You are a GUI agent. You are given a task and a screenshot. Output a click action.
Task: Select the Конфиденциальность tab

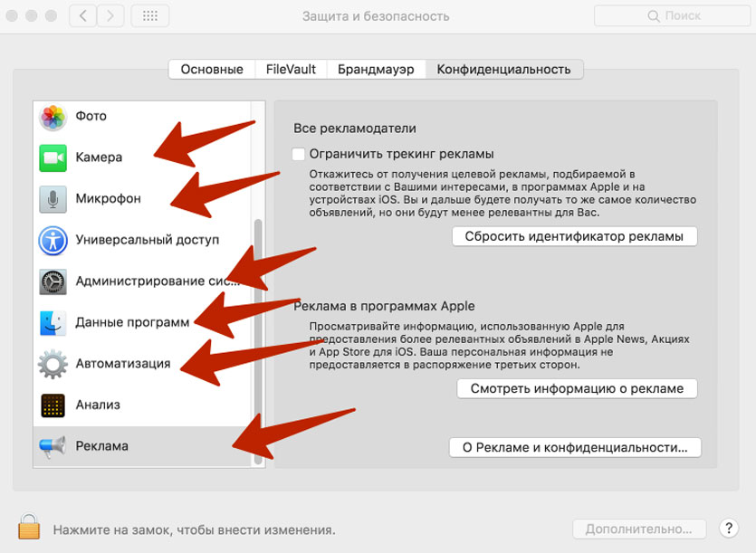click(x=503, y=70)
